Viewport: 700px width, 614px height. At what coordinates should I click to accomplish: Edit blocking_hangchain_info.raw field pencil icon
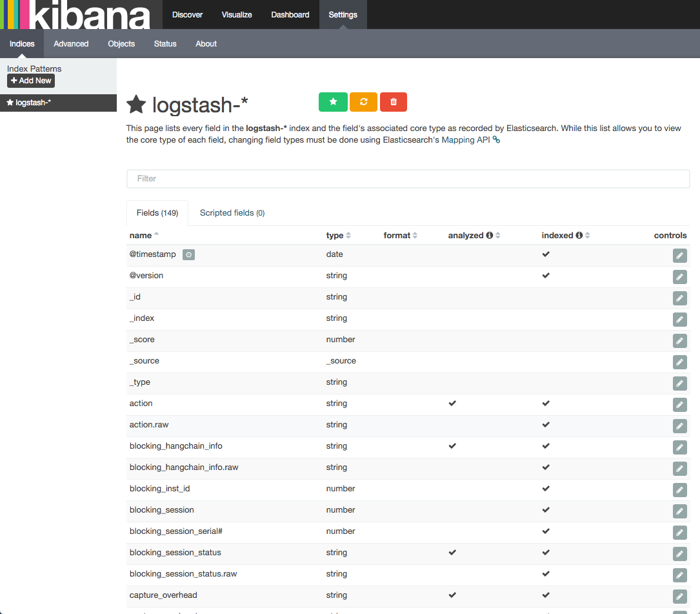coord(679,469)
